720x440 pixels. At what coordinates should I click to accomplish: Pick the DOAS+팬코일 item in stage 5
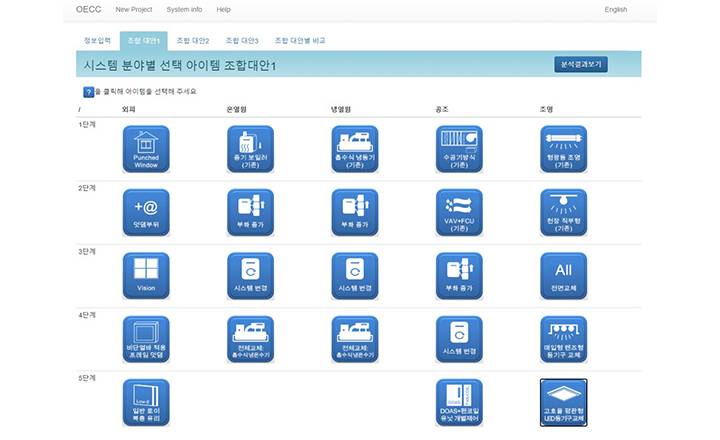[x=459, y=402]
